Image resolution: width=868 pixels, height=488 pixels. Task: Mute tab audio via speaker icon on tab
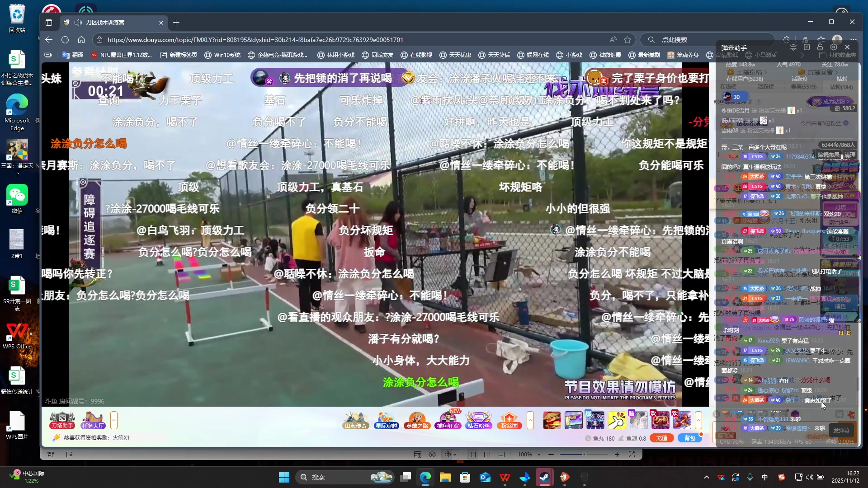78,22
